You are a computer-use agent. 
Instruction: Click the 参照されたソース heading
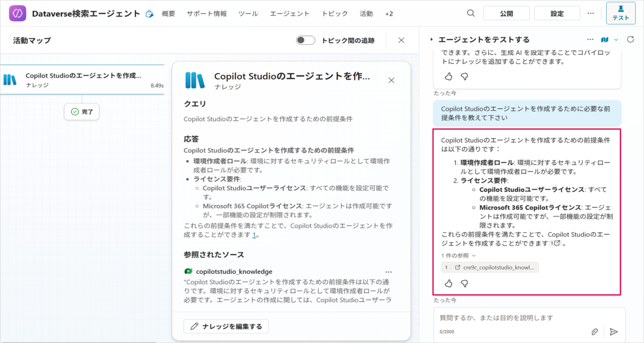pos(214,255)
